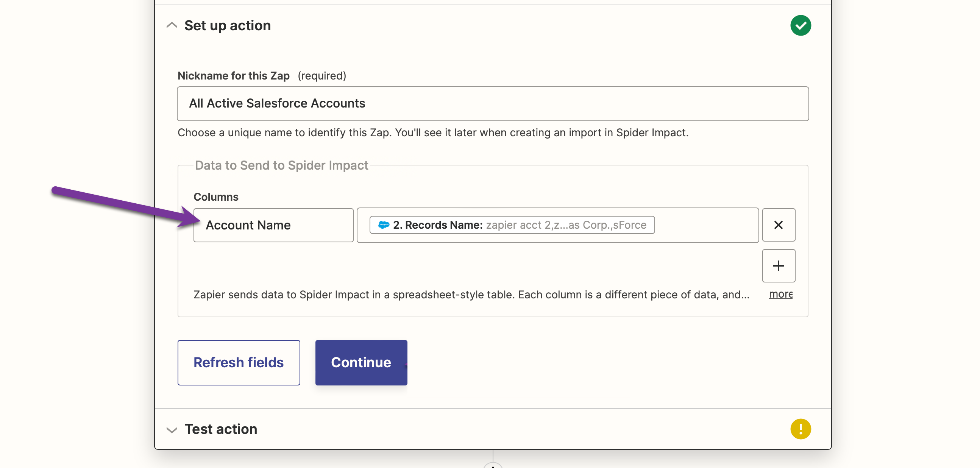
Task: Click the Test action heading
Action: [221, 429]
